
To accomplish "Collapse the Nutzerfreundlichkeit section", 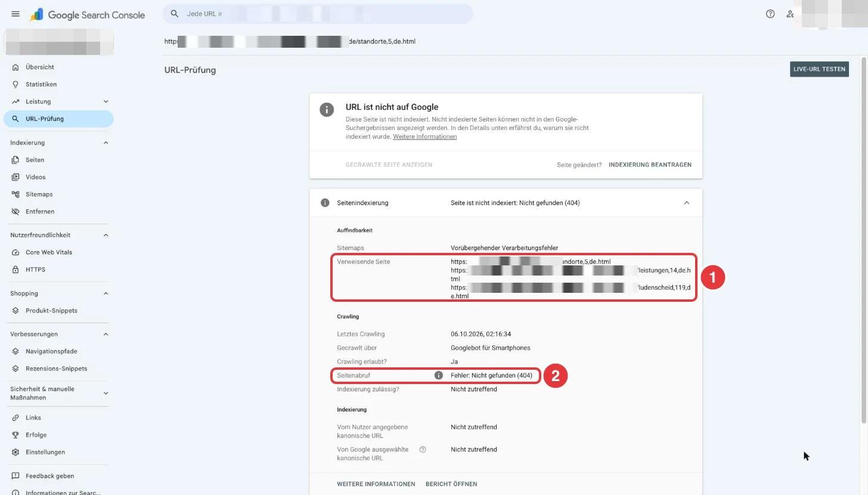I will 106,235.
